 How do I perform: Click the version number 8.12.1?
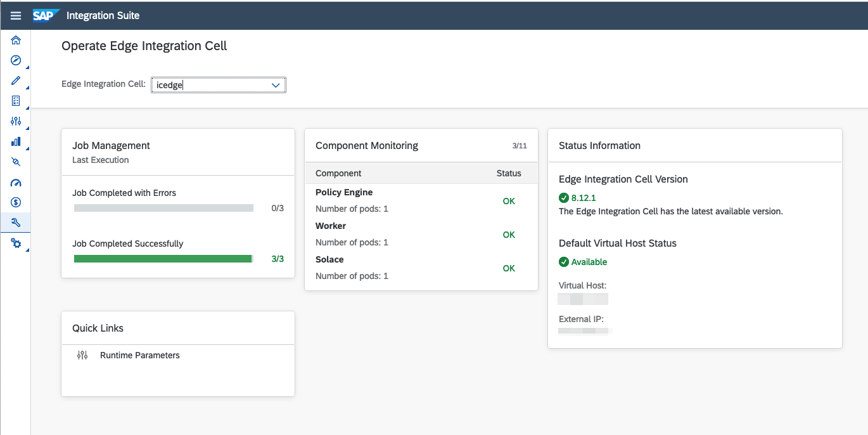tap(583, 198)
